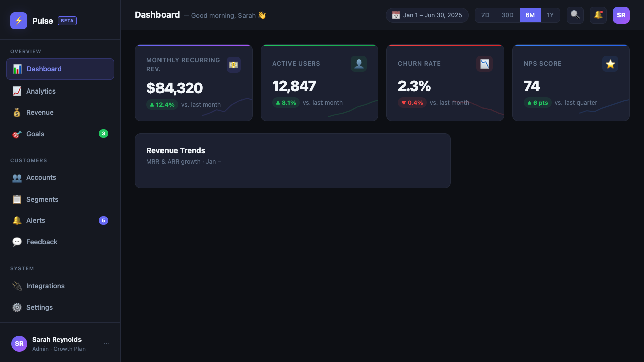Click the Monthly Recurring Rev. label
This screenshot has width=644, height=362.
click(x=183, y=64)
